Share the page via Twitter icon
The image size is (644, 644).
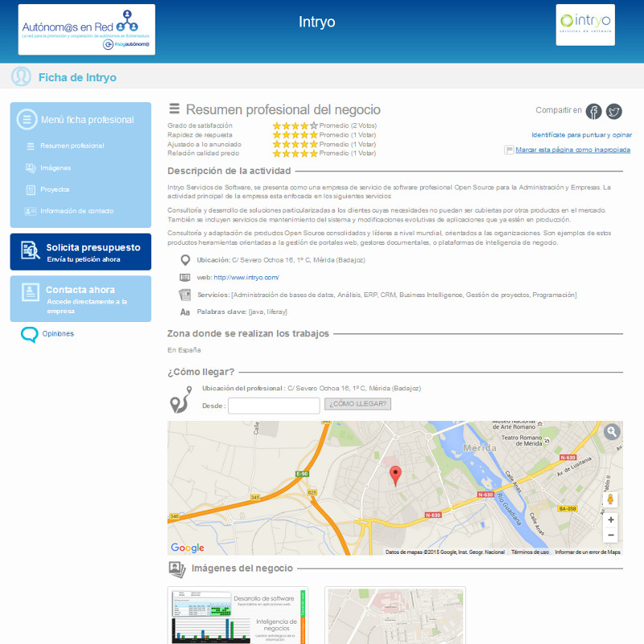click(614, 111)
